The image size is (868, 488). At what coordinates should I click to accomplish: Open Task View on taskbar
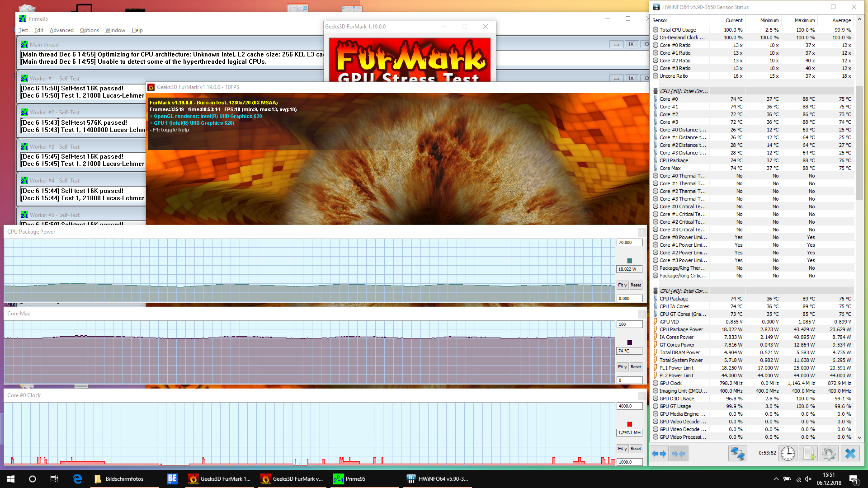(54, 479)
